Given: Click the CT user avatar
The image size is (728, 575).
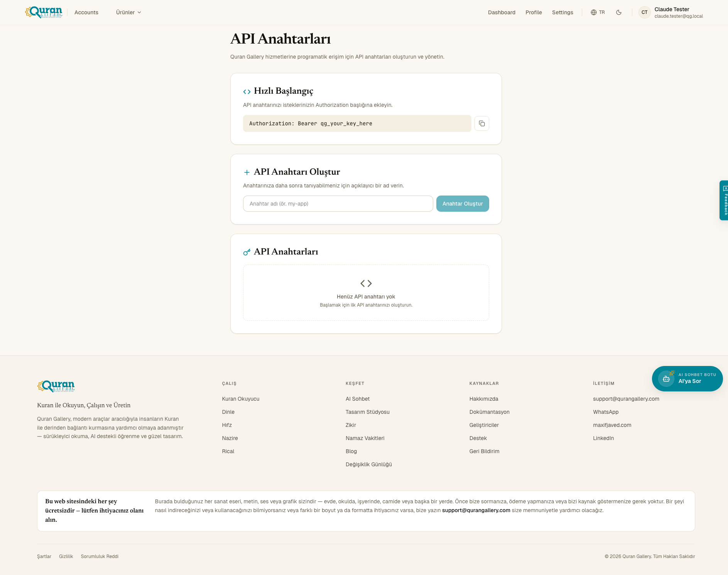Looking at the screenshot, I should pos(645,12).
